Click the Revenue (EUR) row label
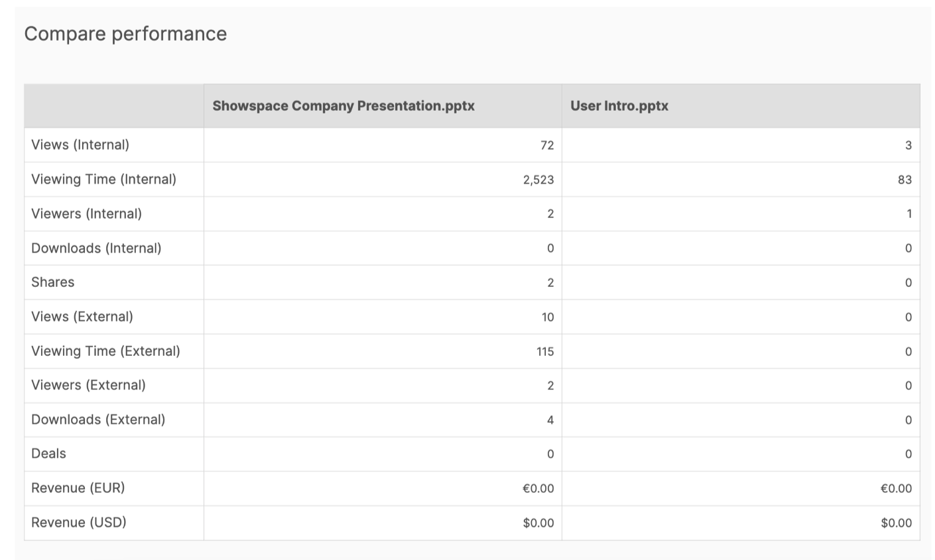935x560 pixels. [x=79, y=488]
